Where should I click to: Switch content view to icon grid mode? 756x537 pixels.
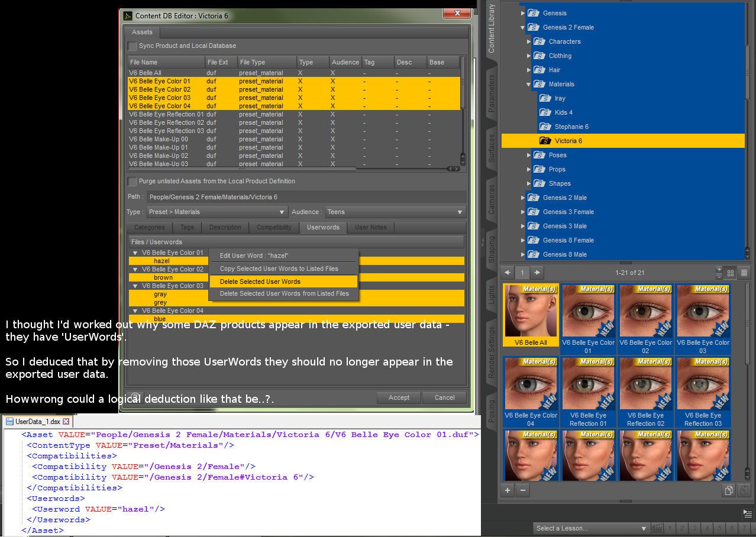731,273
